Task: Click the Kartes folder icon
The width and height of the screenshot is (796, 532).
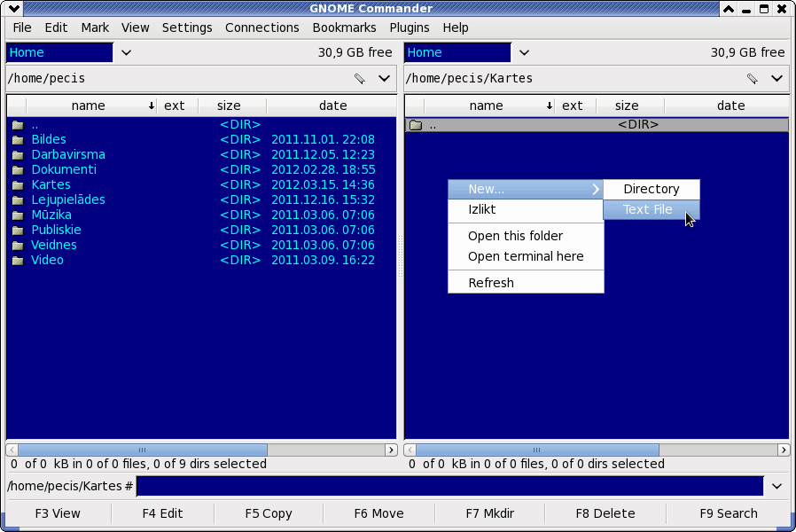Action: pyautogui.click(x=18, y=184)
